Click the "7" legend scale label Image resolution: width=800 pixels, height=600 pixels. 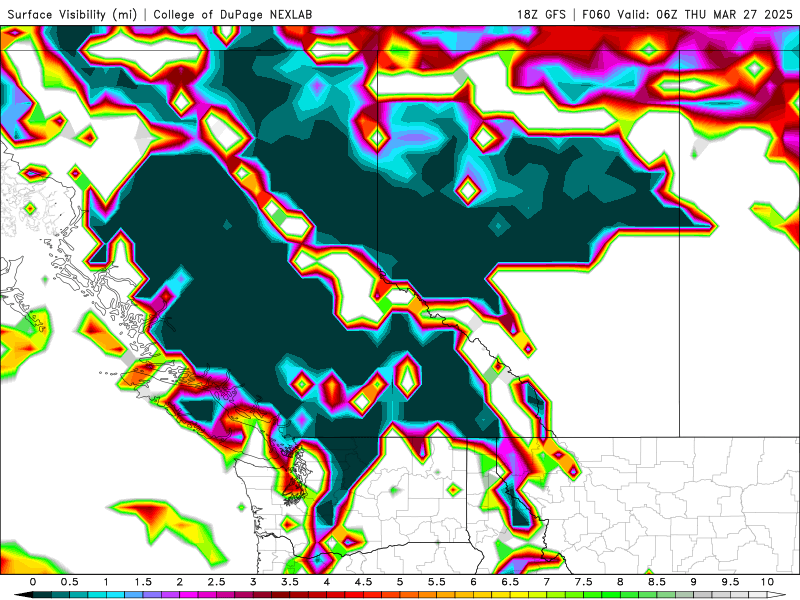[547, 582]
